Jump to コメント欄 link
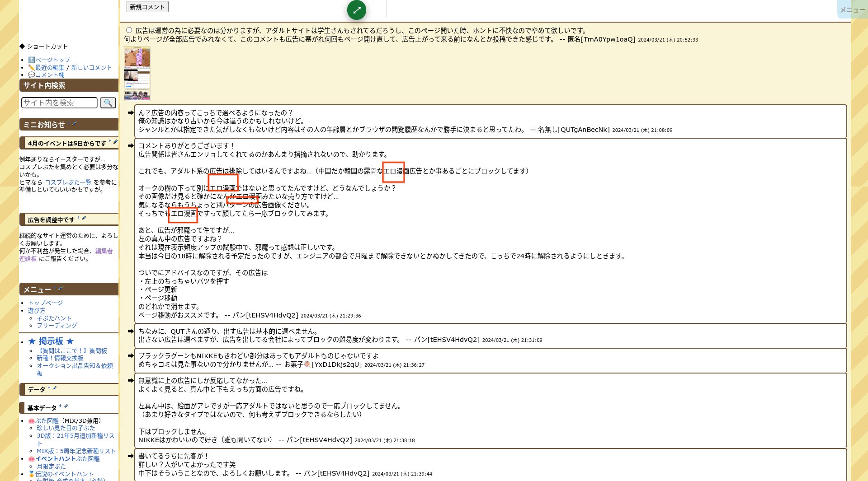 [x=50, y=75]
